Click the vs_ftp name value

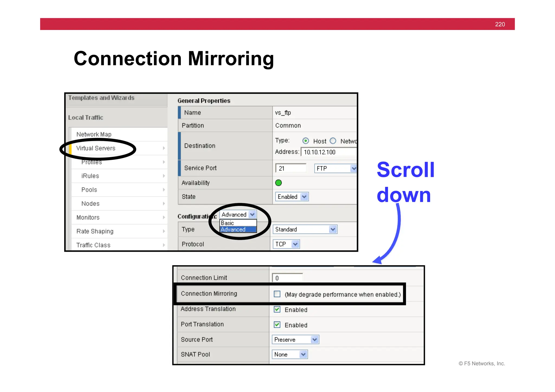click(283, 113)
